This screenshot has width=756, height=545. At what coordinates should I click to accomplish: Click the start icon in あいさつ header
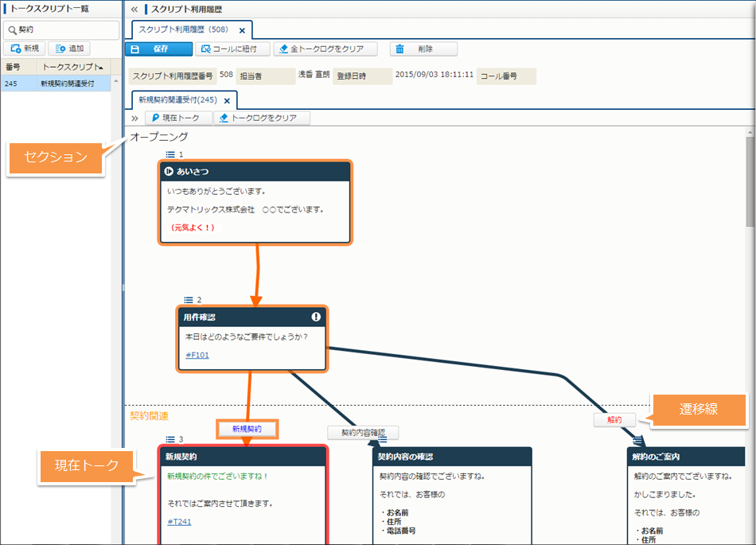click(169, 171)
